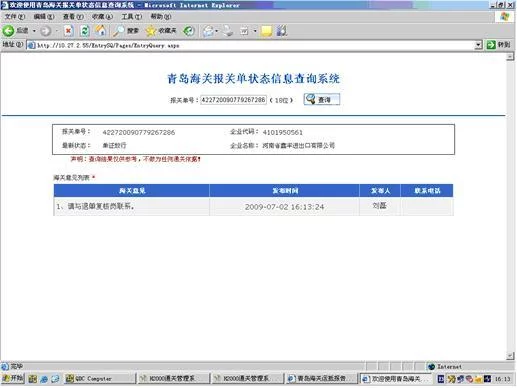
Task: Click the declaration number 422720090779267286 in result box
Action: pos(139,132)
